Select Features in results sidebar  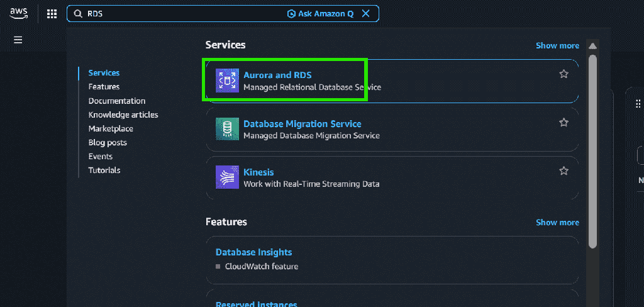click(104, 87)
